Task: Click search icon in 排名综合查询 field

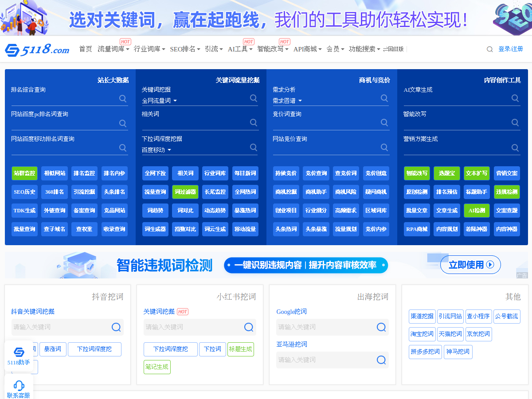Action: [123, 98]
